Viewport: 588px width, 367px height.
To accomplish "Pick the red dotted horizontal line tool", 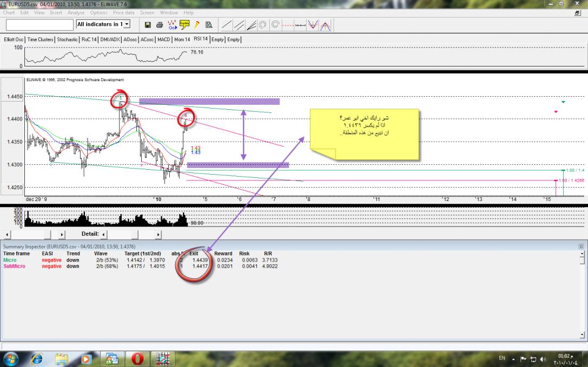I will (288, 25).
